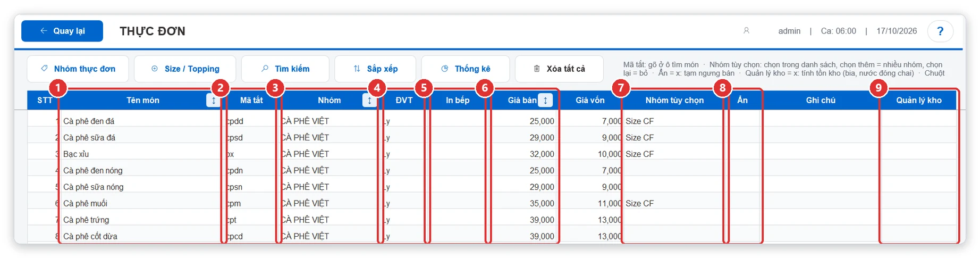
Task: Click the Tìm kiếm search button
Action: (285, 69)
